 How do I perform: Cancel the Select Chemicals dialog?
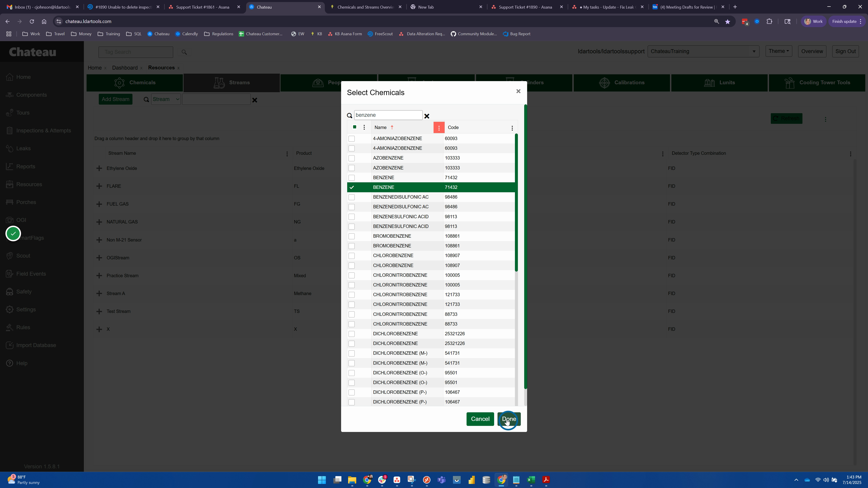pos(480,419)
